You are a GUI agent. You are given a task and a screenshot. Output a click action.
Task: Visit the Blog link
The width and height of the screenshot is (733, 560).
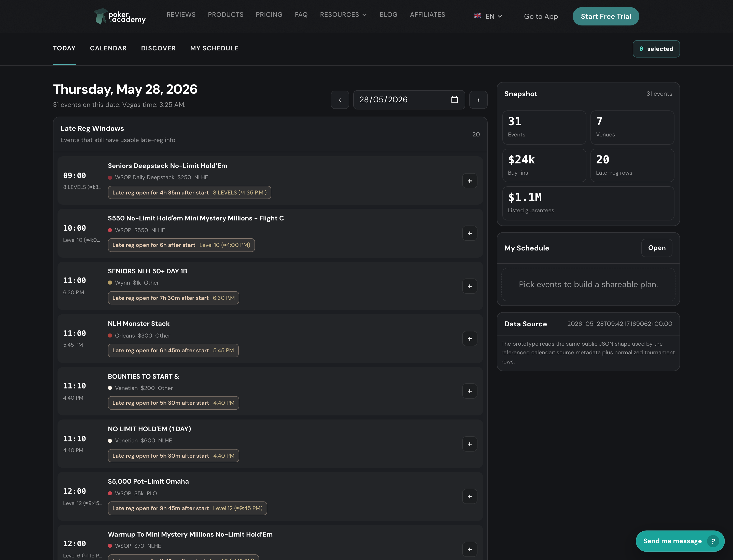(388, 15)
